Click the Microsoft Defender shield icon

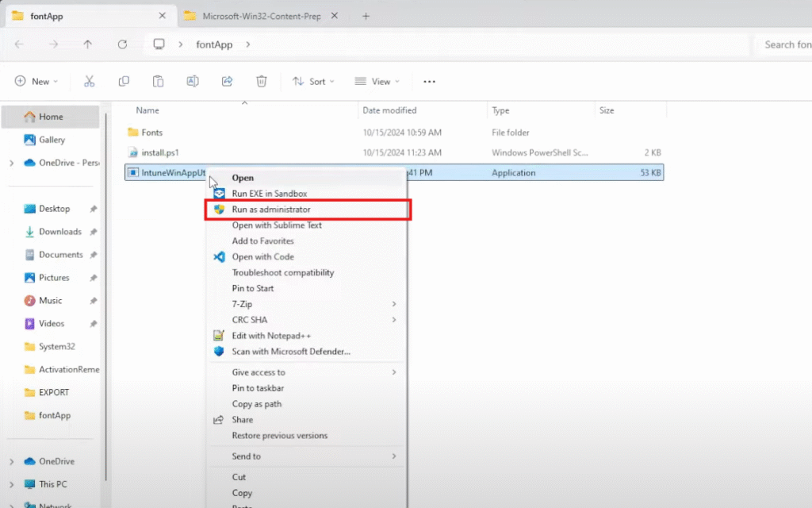[219, 352]
